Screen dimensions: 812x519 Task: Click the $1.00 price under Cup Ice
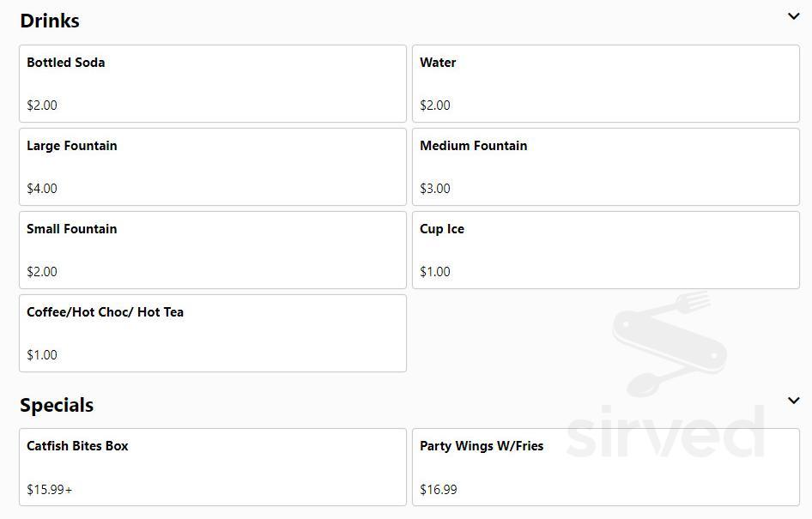click(435, 272)
